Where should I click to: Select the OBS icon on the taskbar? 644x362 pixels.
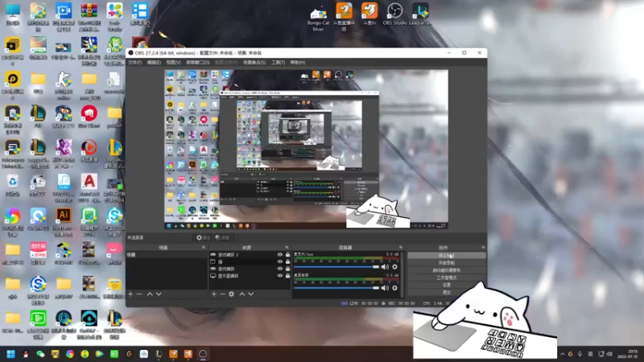coord(203,354)
